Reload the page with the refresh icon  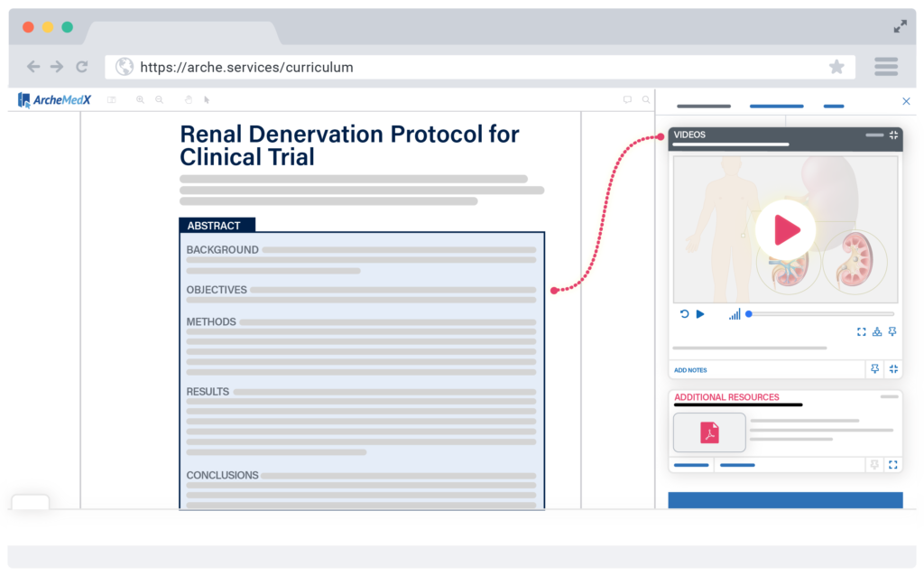click(82, 67)
